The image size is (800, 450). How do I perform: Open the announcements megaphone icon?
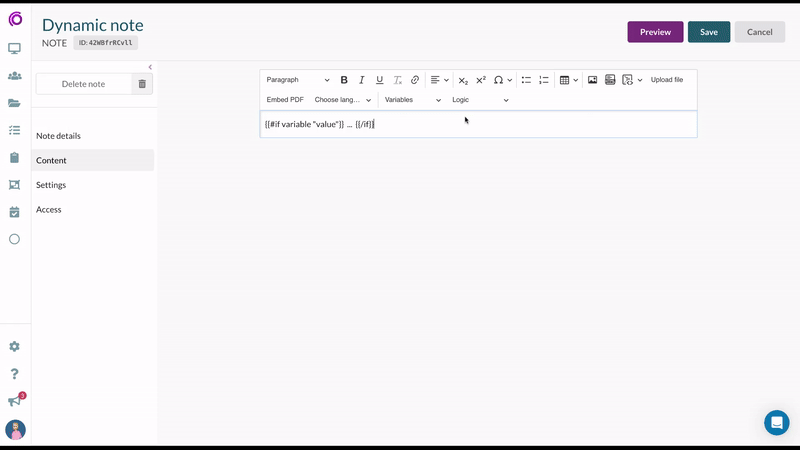pos(15,401)
